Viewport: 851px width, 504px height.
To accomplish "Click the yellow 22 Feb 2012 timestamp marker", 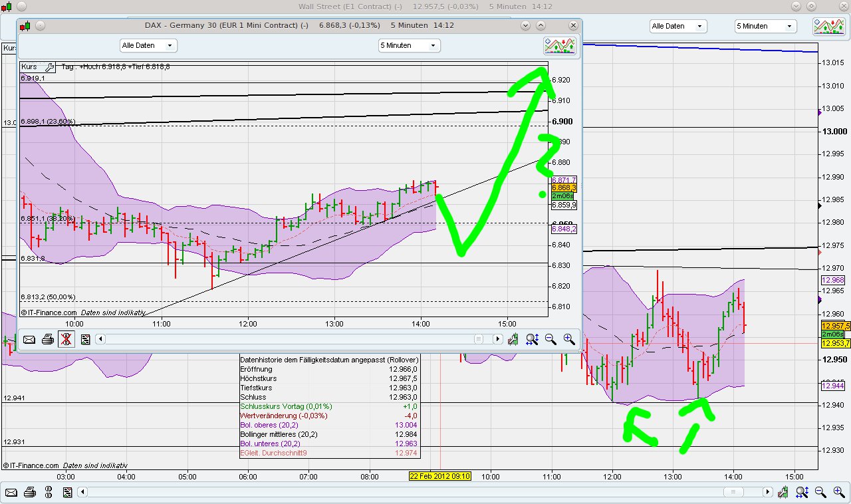I will pyautogui.click(x=440, y=477).
